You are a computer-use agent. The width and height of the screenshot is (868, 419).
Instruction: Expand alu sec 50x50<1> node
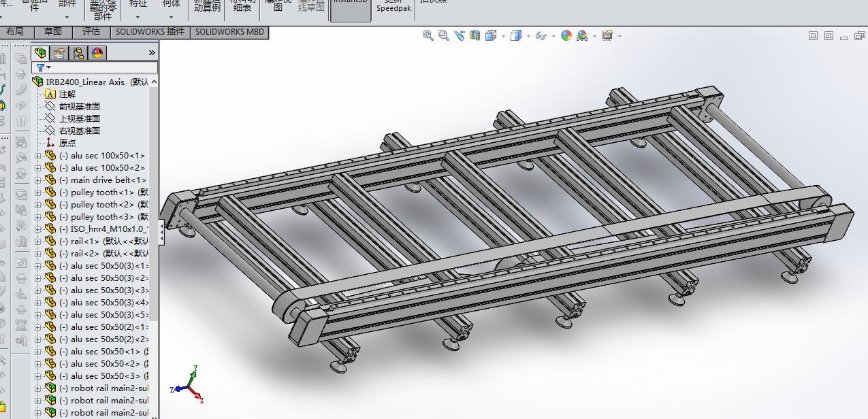pyautogui.click(x=38, y=352)
